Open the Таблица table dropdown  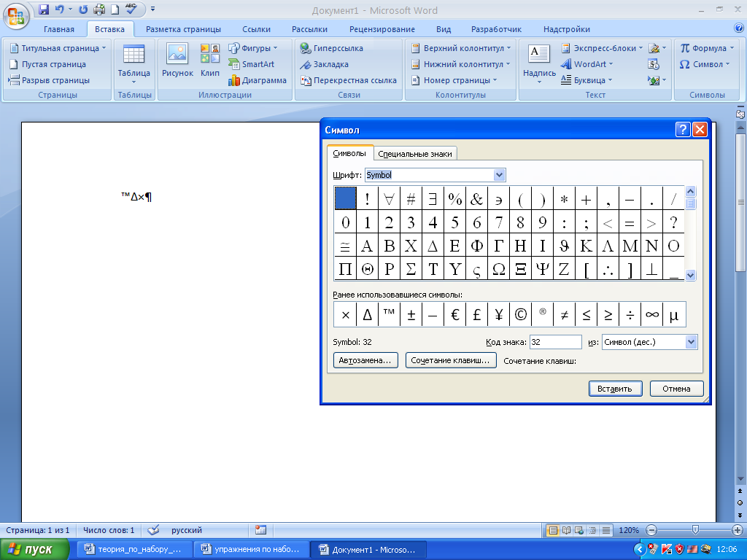134,64
